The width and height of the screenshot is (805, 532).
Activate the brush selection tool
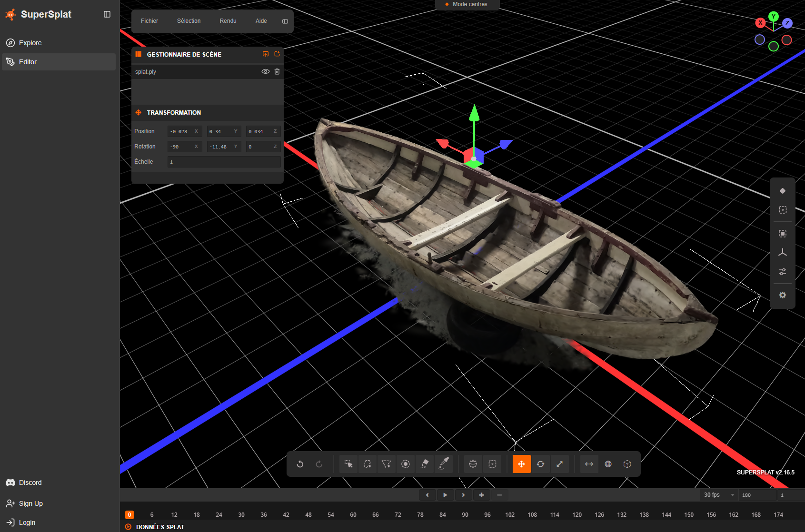[406, 464]
